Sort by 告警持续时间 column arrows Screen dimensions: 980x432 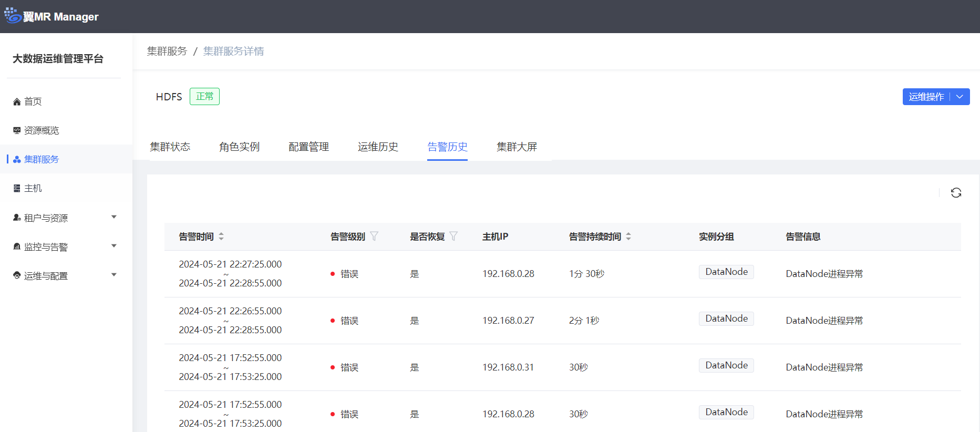628,236
